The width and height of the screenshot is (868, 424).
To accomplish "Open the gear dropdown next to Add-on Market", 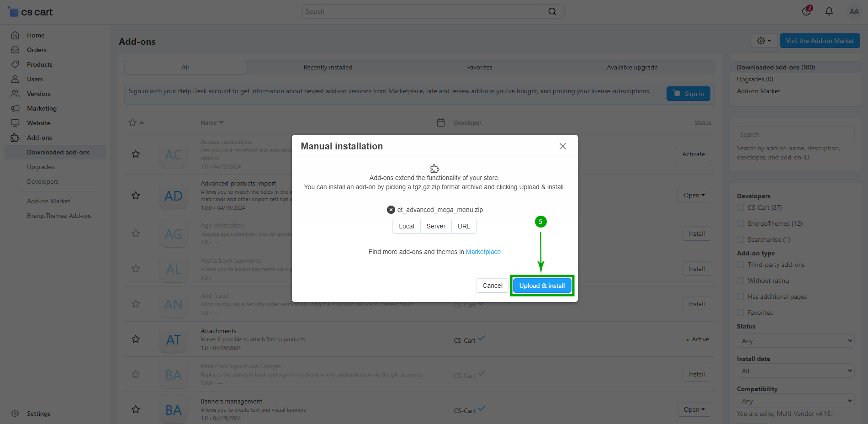I will (x=763, y=41).
